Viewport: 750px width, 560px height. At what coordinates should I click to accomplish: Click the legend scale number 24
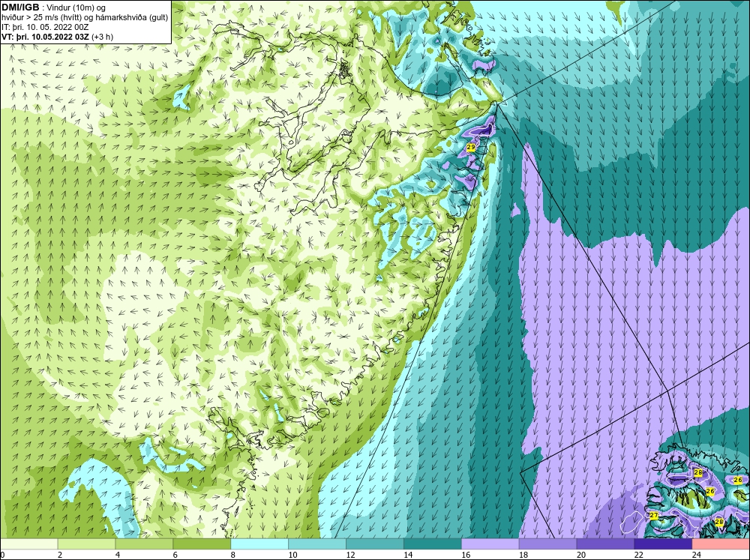[697, 555]
